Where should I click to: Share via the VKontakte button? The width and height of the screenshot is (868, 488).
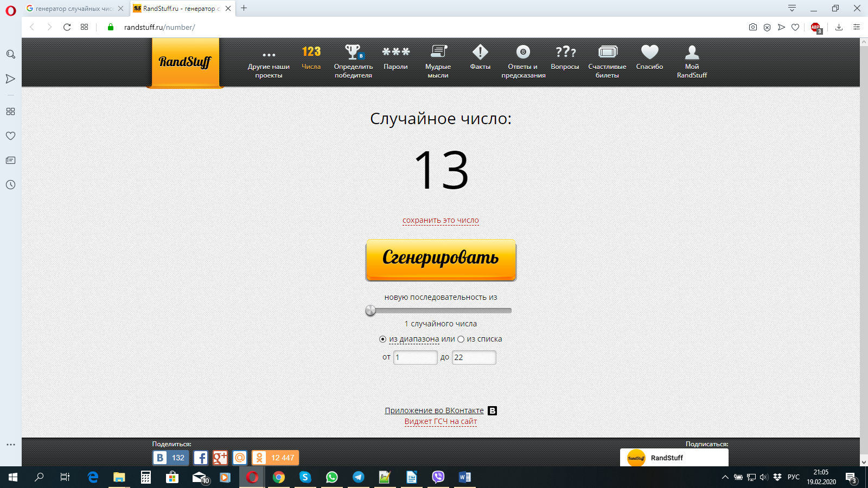[170, 458]
